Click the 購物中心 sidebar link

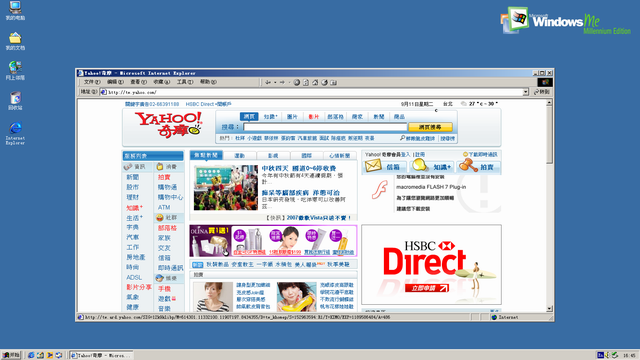[x=171, y=197]
